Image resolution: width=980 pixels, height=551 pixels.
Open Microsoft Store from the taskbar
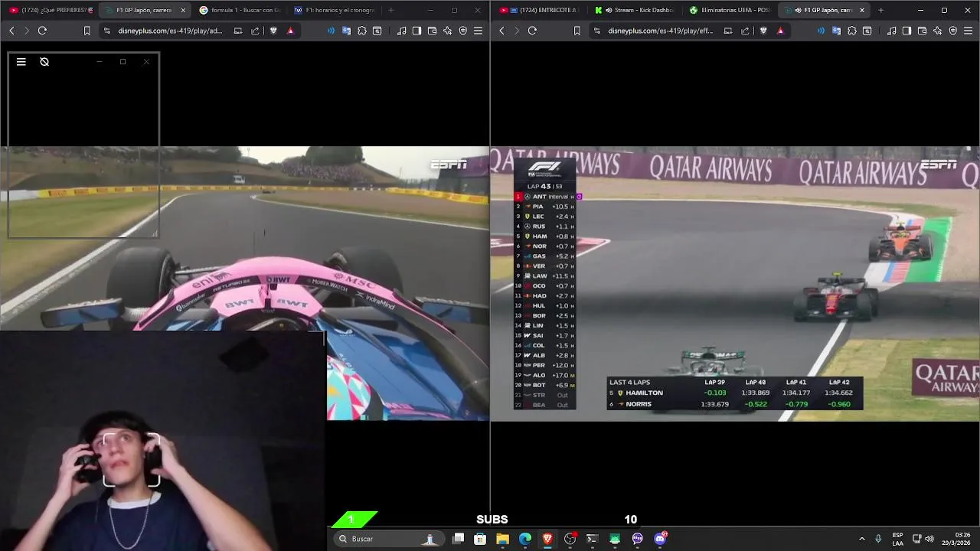[480, 539]
